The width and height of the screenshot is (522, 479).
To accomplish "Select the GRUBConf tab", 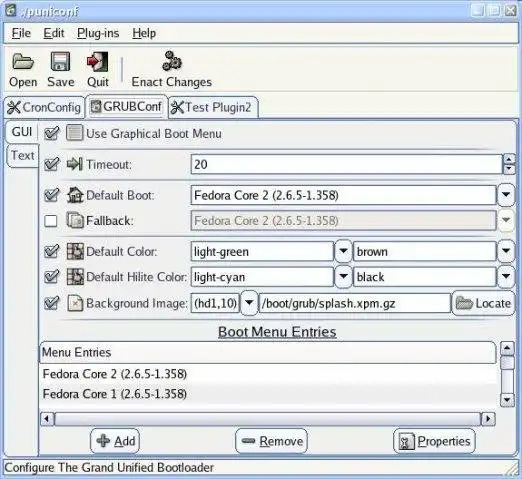I will click(127, 107).
